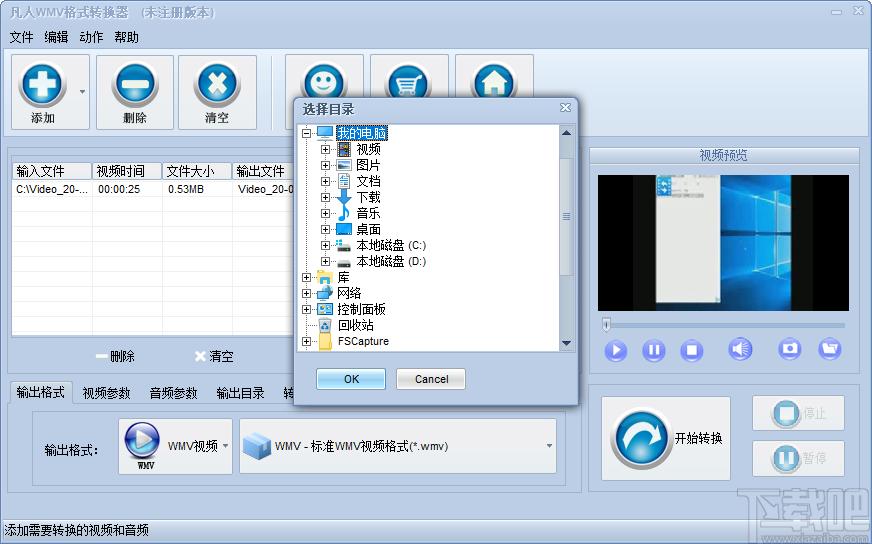The height and width of the screenshot is (544, 872).
Task: Expand the 文档 folder node
Action: click(325, 181)
